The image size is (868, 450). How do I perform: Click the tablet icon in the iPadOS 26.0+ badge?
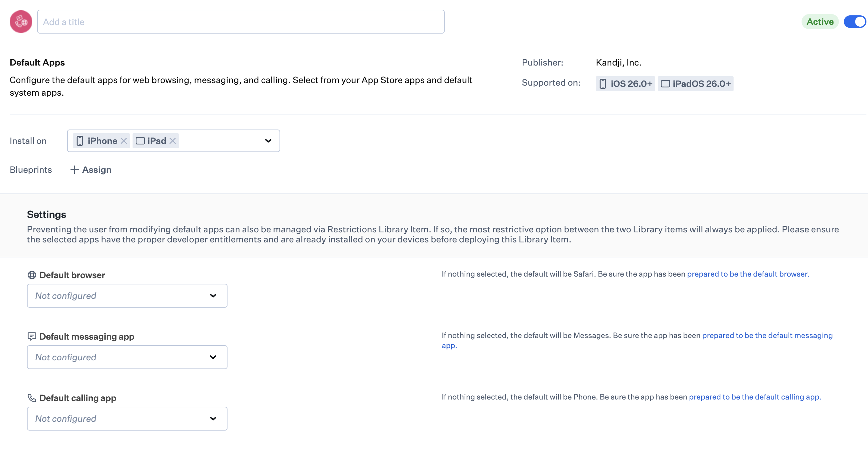[x=665, y=83]
